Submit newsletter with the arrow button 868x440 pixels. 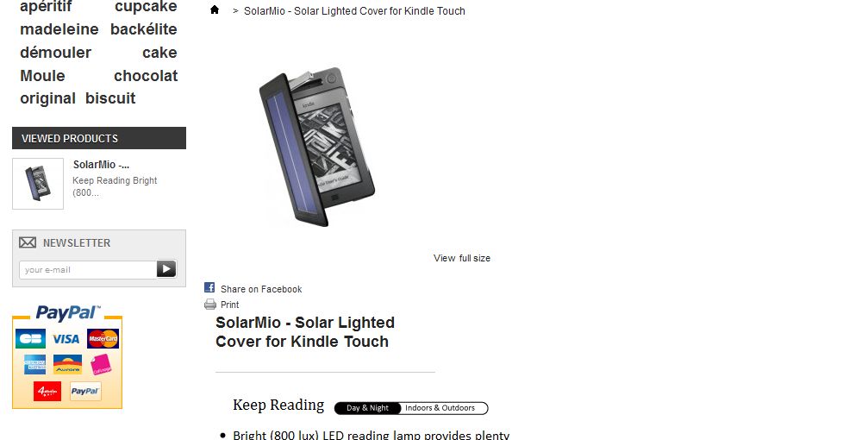[x=166, y=269]
